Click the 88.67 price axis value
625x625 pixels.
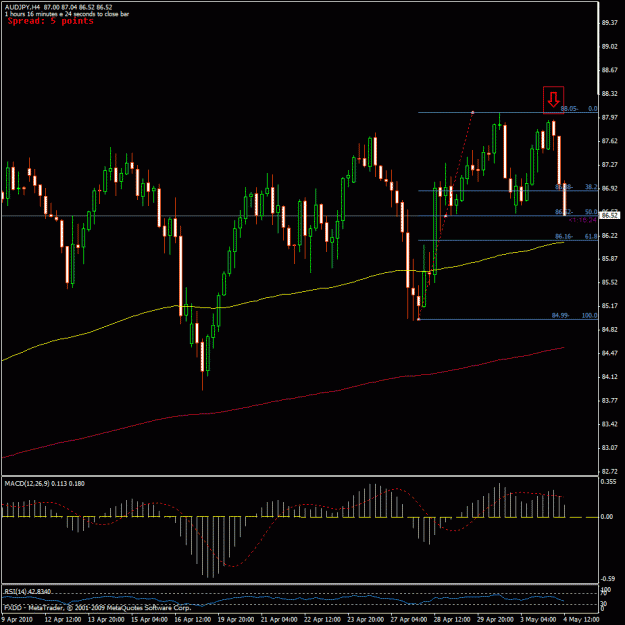609,70
